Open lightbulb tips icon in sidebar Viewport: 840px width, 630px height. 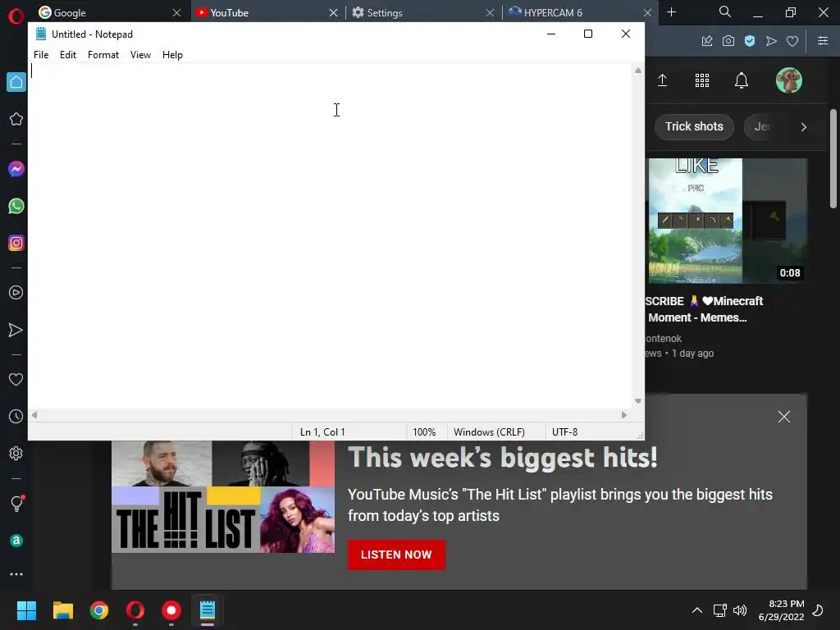[17, 503]
